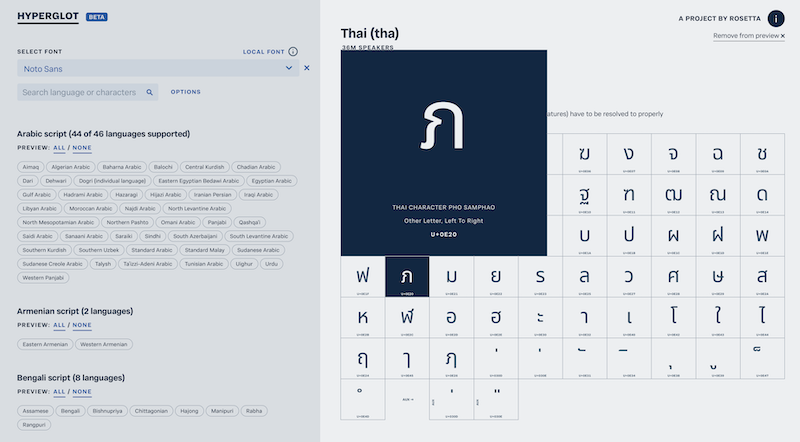The width and height of the screenshot is (800, 442).
Task: Select the Thai glyph ฉ in the grid
Action: click(x=718, y=154)
